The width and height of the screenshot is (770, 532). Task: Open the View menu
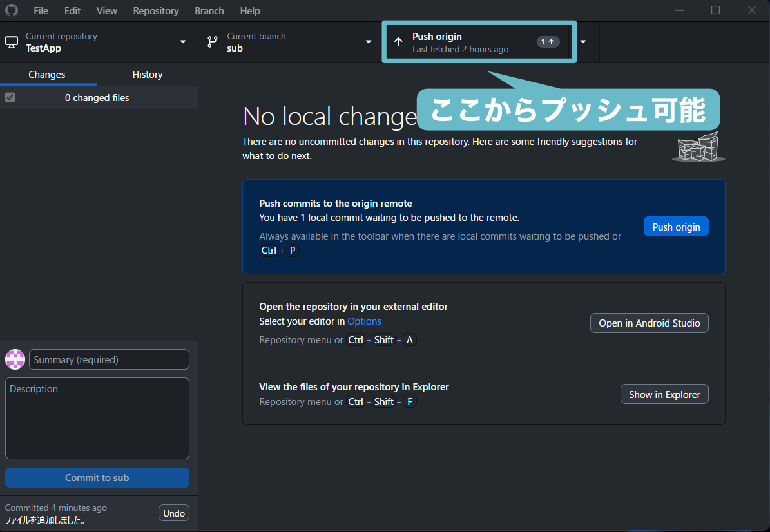[106, 11]
